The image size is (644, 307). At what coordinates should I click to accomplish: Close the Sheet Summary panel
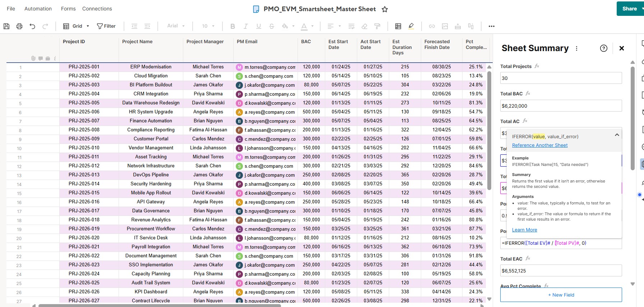point(622,48)
